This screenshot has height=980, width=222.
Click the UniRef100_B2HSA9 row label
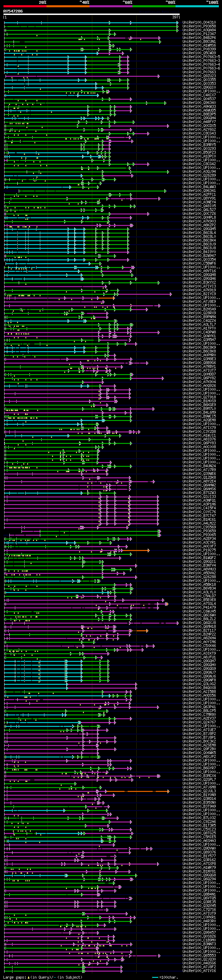199,309
